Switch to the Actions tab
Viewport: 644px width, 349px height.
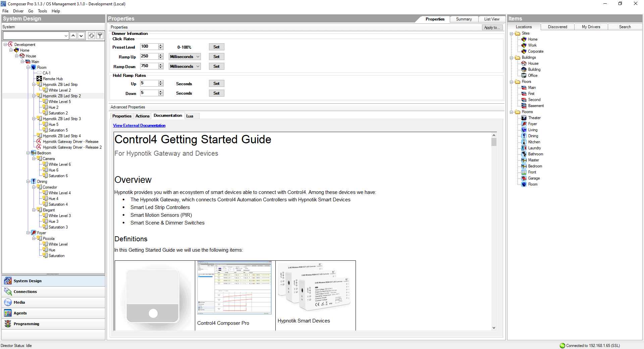point(143,116)
